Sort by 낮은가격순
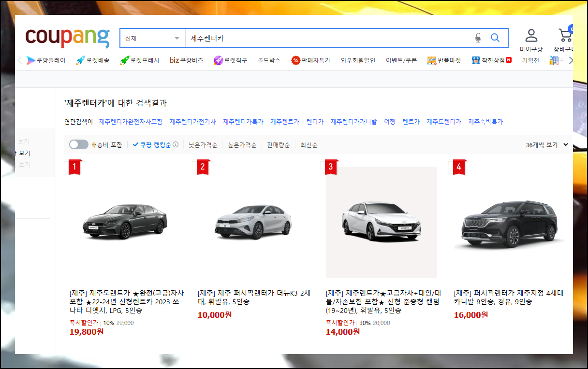588x369 pixels. tap(203, 145)
